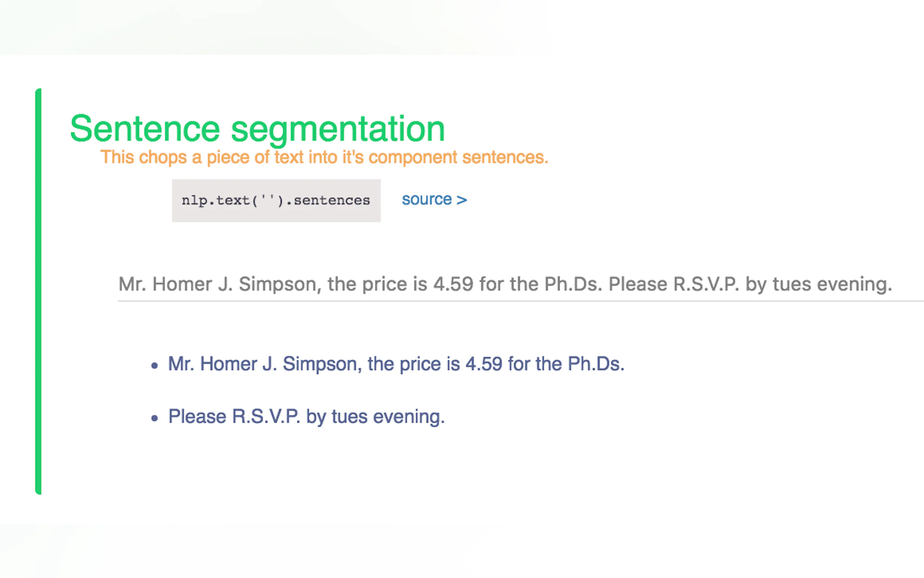Select the first result sentence about Homer
This screenshot has height=578, width=924.
point(396,364)
